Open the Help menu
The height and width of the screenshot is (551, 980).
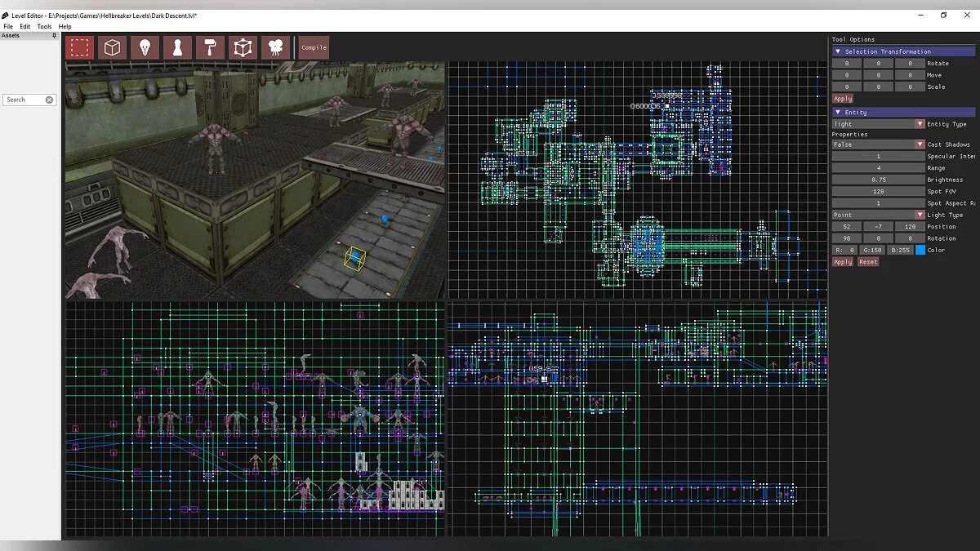[65, 27]
